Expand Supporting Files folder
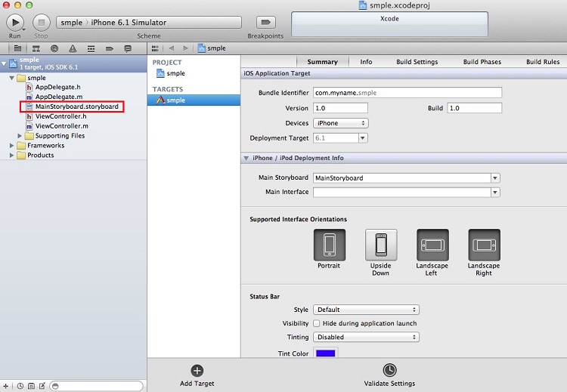The width and height of the screenshot is (567, 392). point(20,136)
